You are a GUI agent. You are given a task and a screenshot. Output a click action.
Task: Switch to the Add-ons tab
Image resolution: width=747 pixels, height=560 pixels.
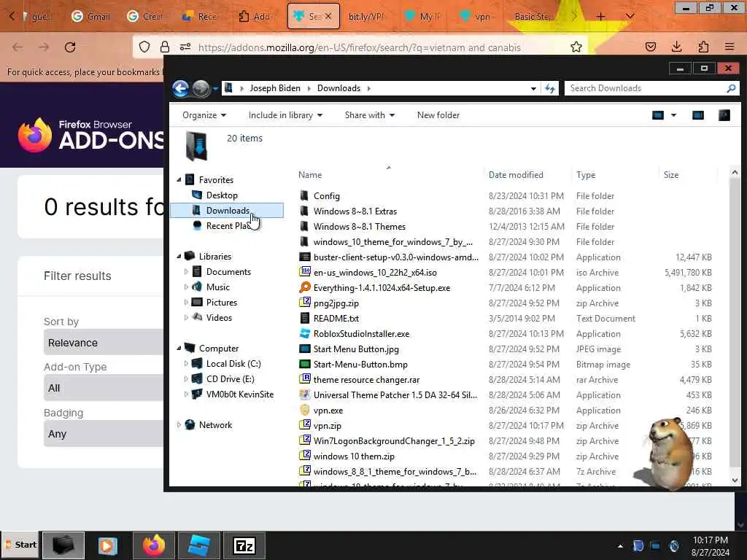click(255, 17)
